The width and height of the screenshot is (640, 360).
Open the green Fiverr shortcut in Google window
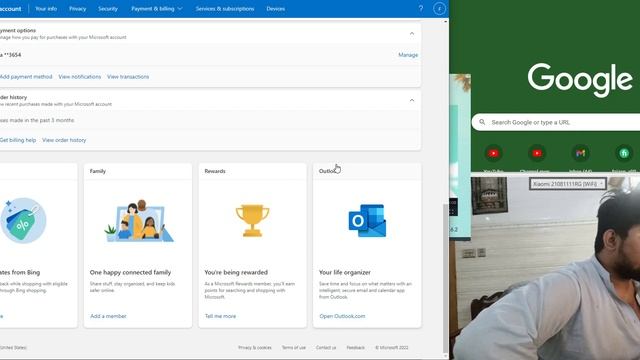pos(624,153)
